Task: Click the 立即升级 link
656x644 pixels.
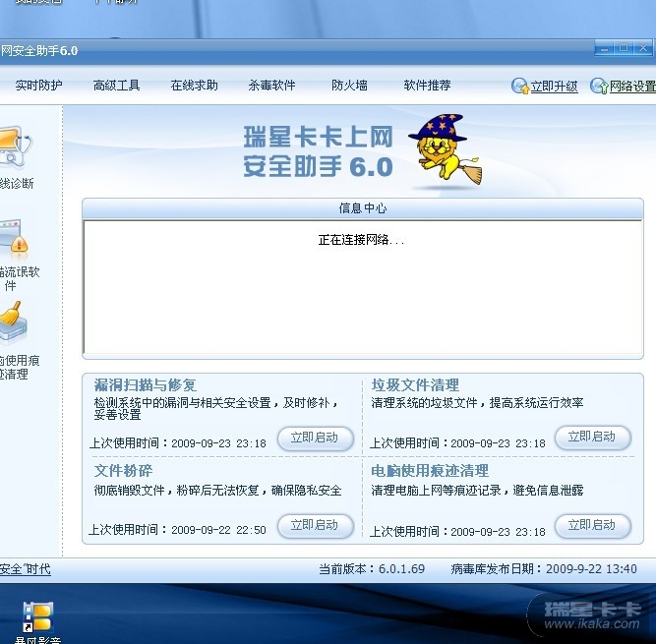Action: (555, 87)
